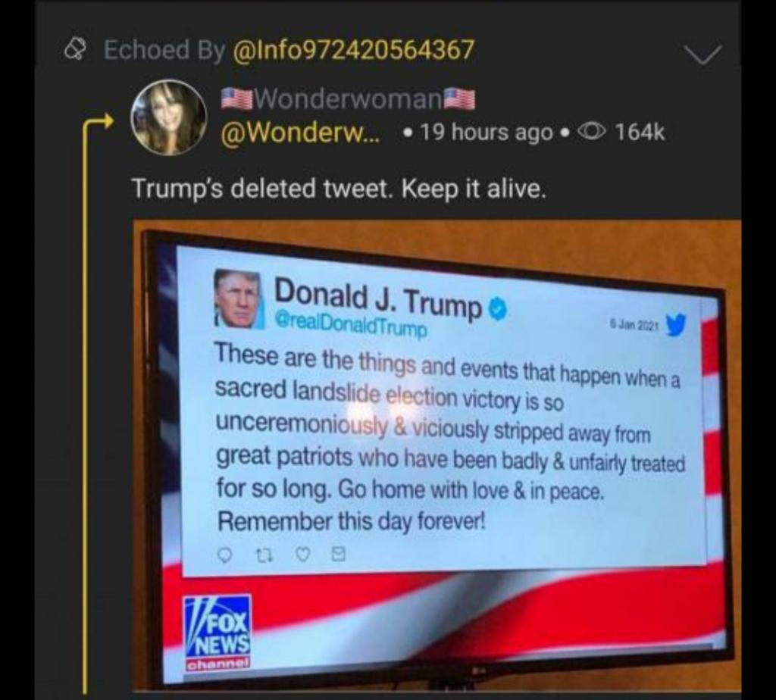Click the 164k view count
This screenshot has width=776, height=700.
[x=640, y=132]
